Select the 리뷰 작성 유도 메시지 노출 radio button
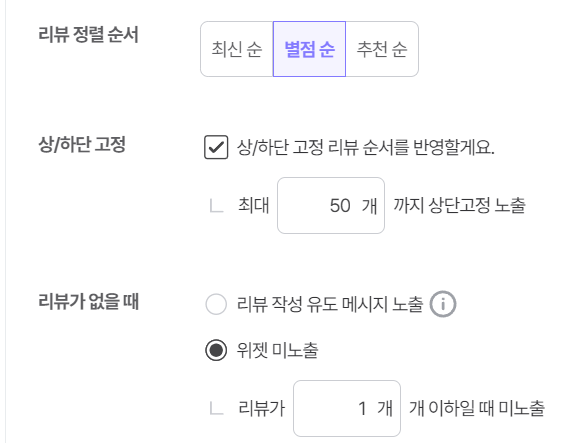This screenshot has height=443, width=570. click(x=216, y=304)
